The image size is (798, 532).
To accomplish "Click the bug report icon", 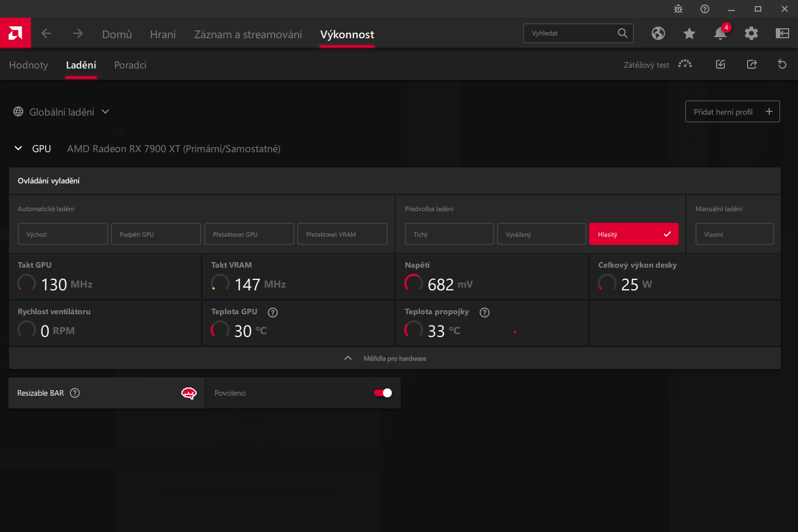I will [x=678, y=9].
